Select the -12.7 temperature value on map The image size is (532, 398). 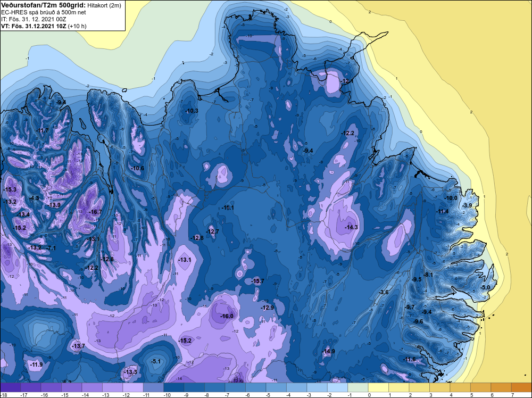pos(213,231)
